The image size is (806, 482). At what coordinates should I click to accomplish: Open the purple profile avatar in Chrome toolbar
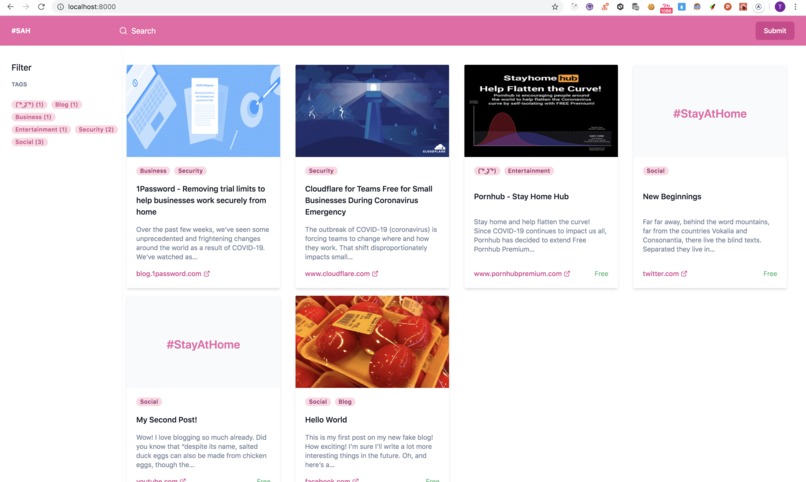[780, 7]
